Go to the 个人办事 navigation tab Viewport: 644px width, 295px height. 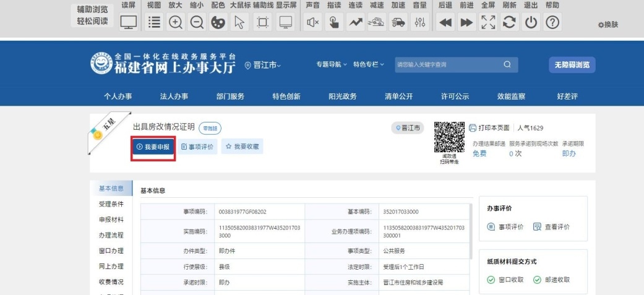[x=118, y=96]
